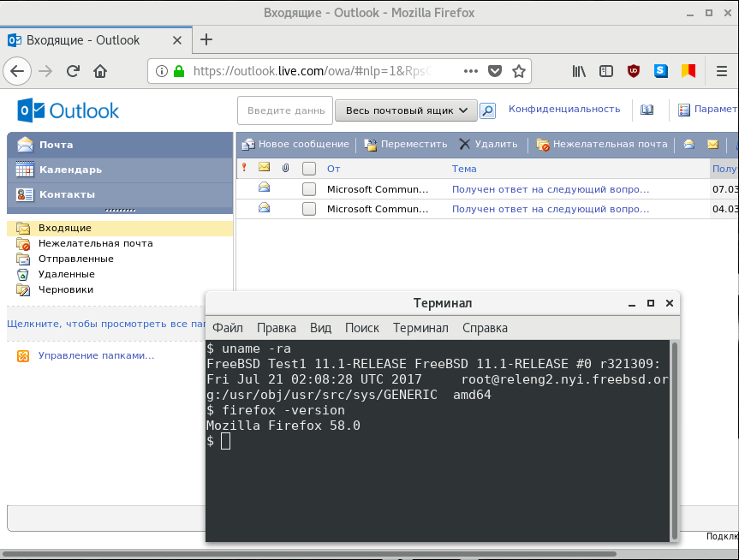Screen dimensions: 739x560
Task: Open Терминал menu in Terminal menubar
Action: click(420, 328)
